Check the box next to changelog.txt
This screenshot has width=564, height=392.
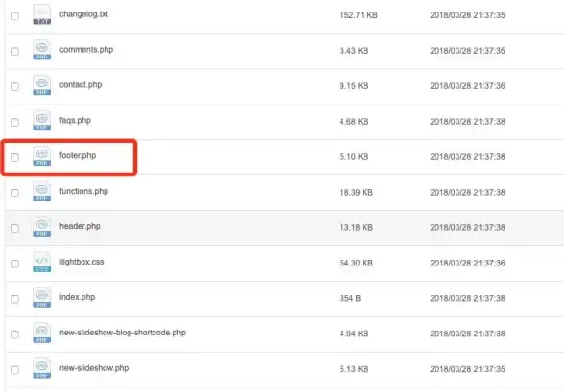(14, 15)
